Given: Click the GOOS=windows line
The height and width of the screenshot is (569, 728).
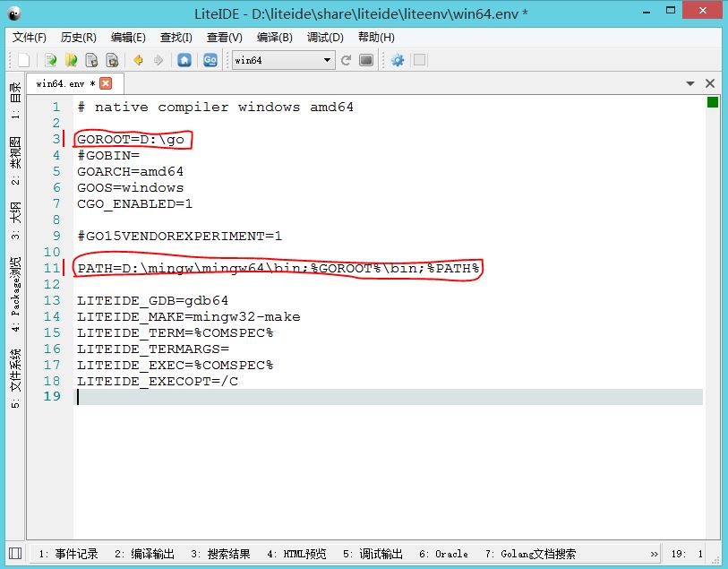Looking at the screenshot, I should pyautogui.click(x=131, y=187).
